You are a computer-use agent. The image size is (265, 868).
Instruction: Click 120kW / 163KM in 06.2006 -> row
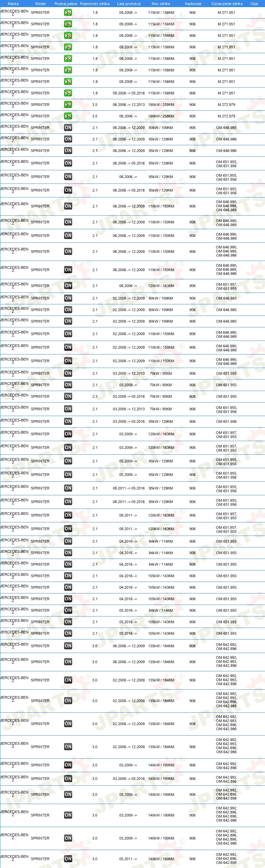(x=161, y=286)
